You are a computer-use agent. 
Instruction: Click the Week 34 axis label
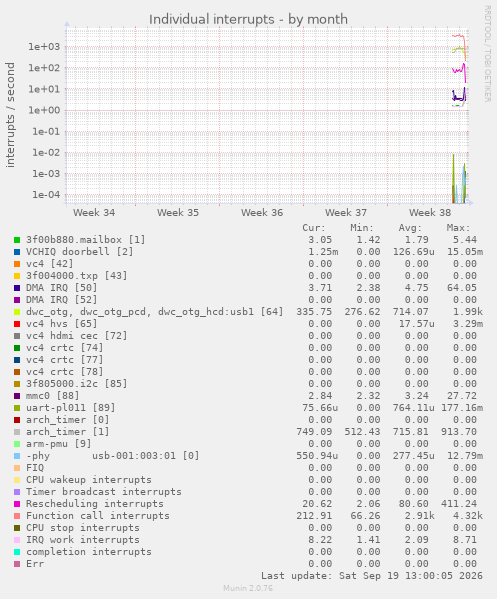click(x=94, y=212)
